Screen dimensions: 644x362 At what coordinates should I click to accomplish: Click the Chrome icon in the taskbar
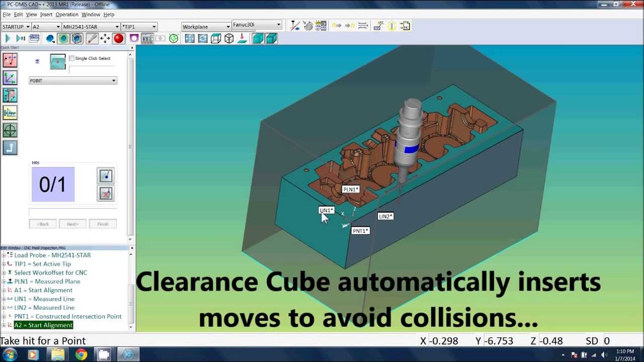point(80,355)
